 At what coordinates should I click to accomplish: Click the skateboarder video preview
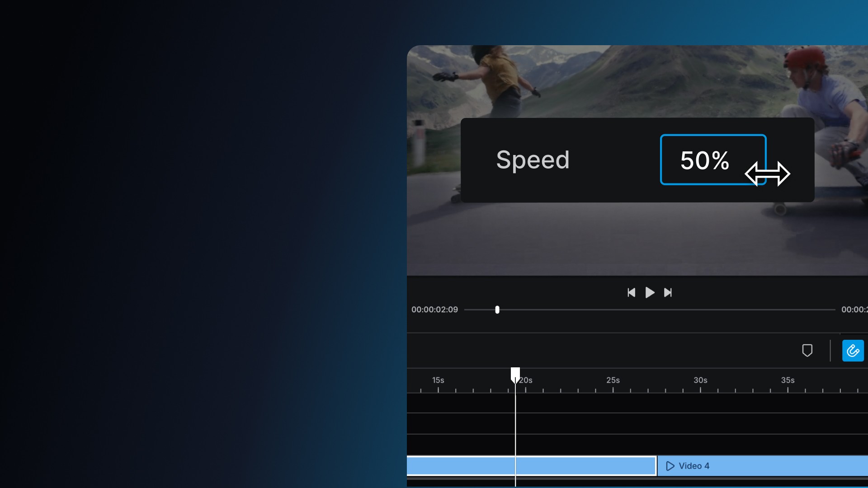tap(633, 239)
